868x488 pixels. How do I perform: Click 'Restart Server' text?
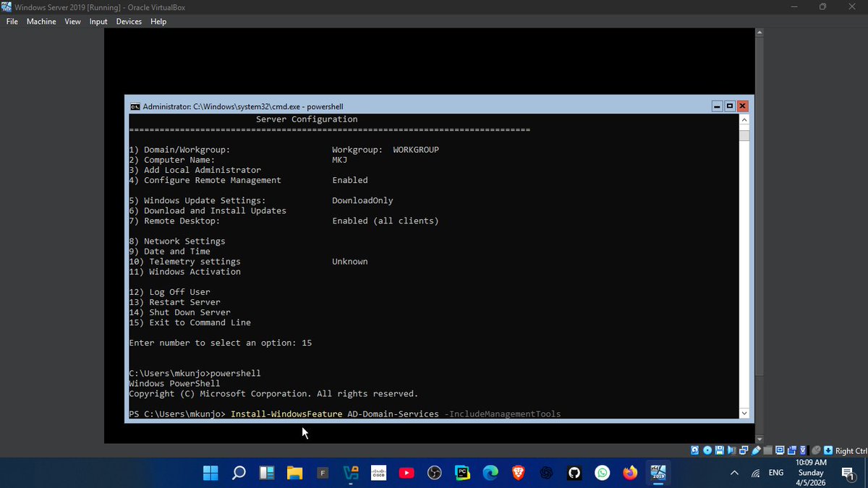[x=184, y=301]
